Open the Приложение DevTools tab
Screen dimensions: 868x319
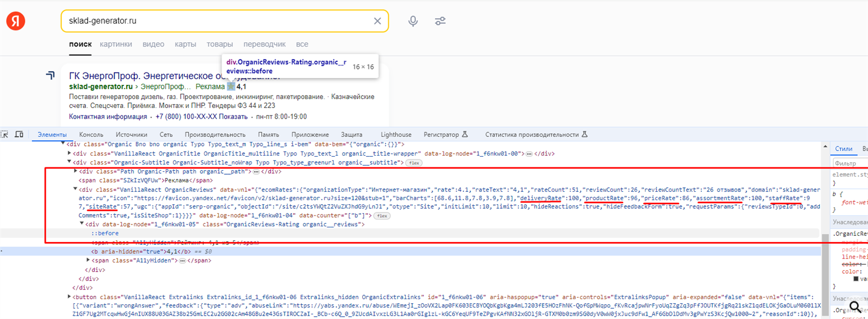310,135
